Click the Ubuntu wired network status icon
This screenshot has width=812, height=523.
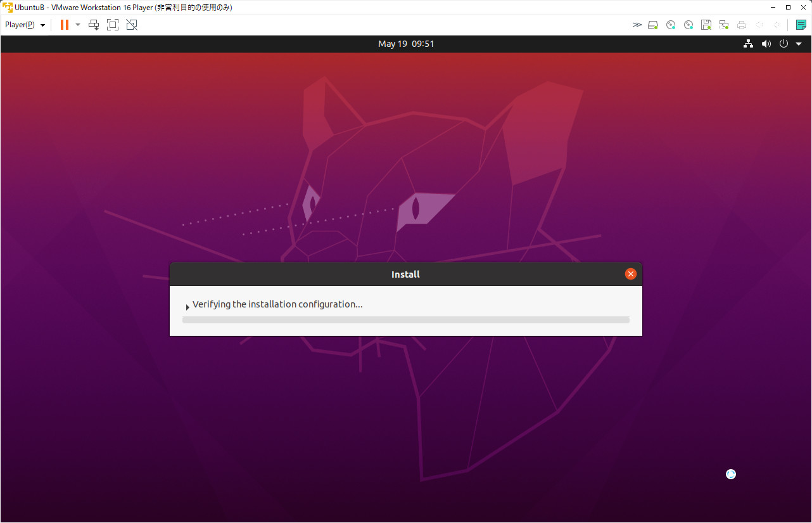(749, 44)
